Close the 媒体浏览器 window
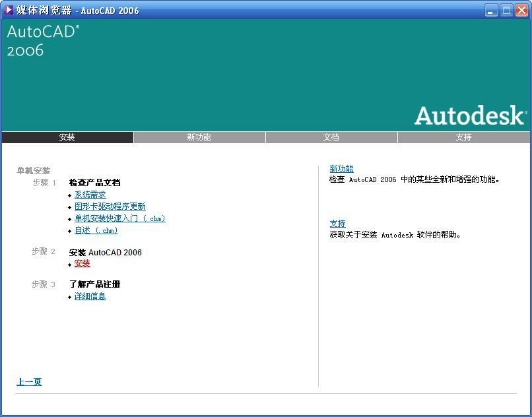This screenshot has height=417, width=532. click(x=522, y=10)
